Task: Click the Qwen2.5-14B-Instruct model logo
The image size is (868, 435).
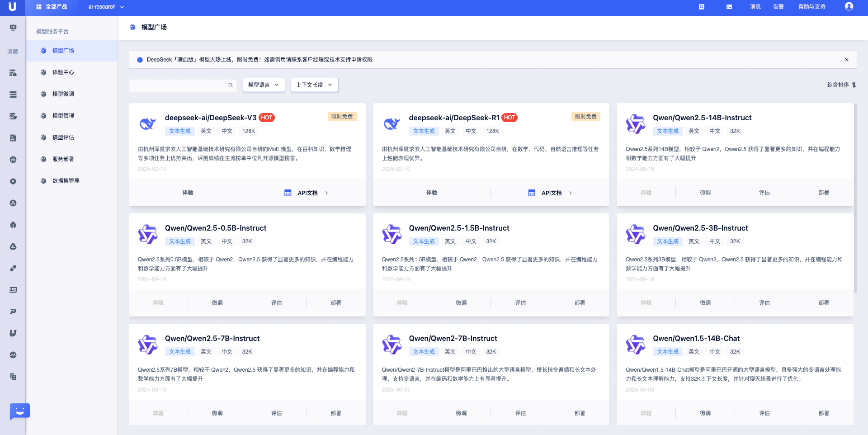Action: [635, 123]
